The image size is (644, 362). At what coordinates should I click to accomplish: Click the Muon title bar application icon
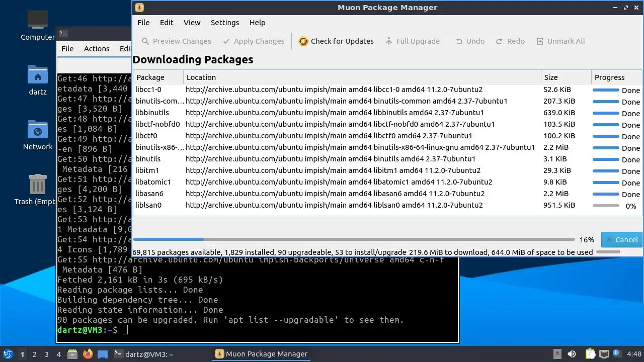pos(139,8)
